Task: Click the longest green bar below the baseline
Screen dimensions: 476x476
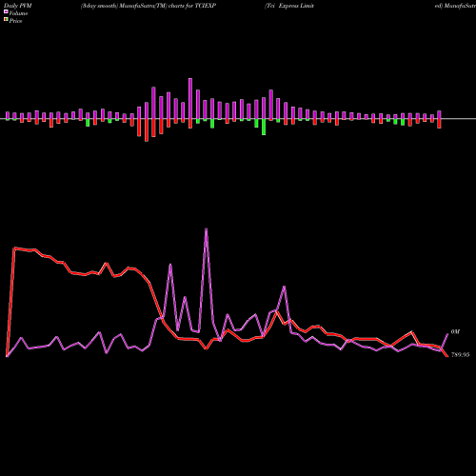Action: coord(264,127)
